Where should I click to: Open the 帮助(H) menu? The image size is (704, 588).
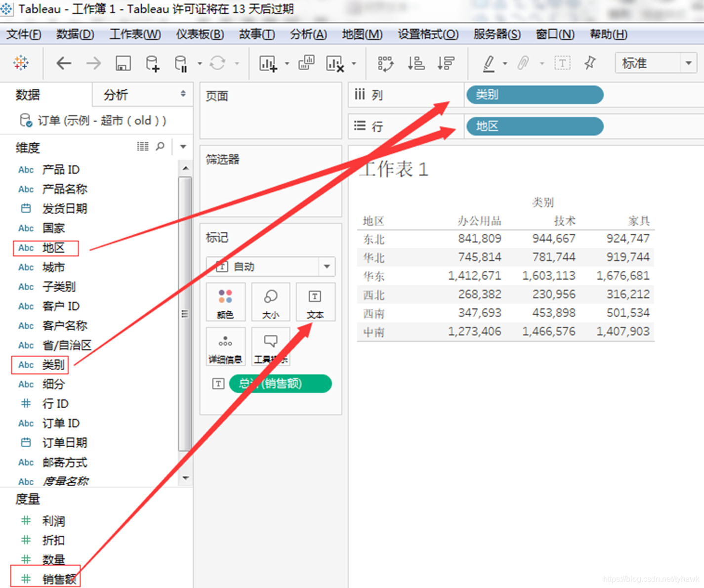click(609, 34)
